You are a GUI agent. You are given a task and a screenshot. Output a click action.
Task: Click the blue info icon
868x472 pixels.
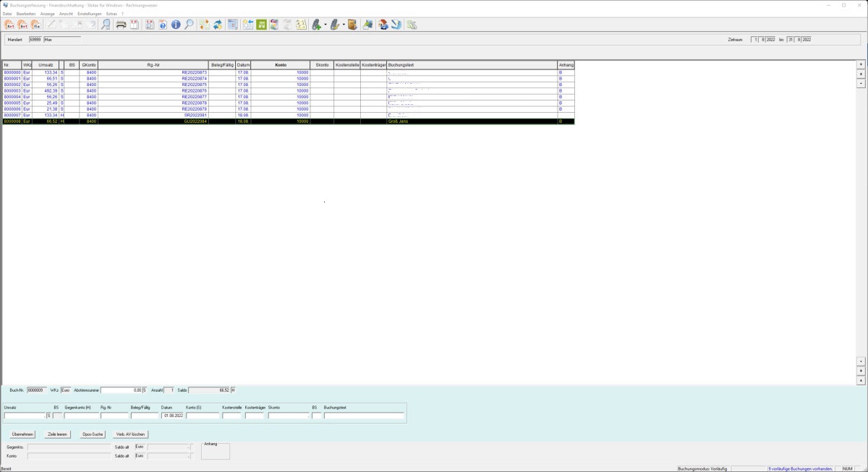[176, 25]
